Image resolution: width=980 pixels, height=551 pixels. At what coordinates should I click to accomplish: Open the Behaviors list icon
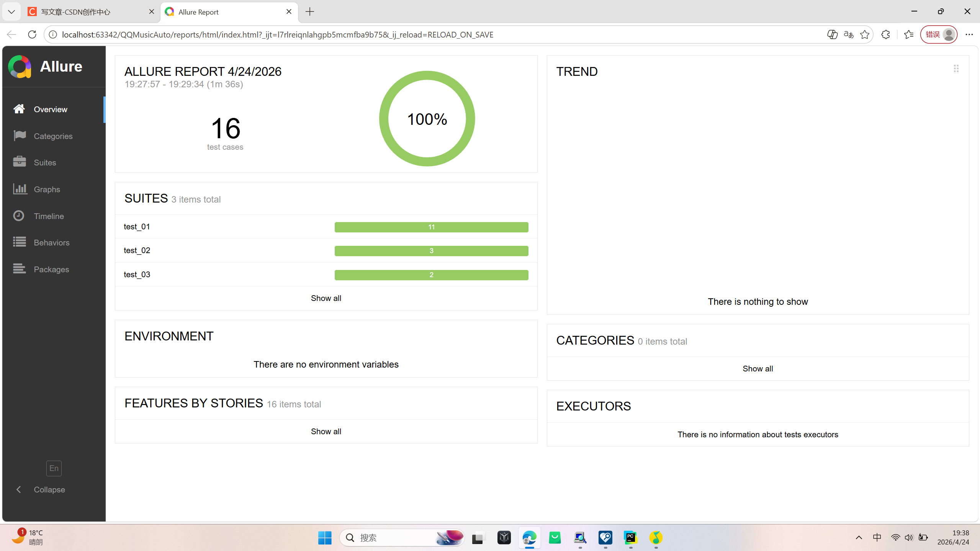coord(19,242)
